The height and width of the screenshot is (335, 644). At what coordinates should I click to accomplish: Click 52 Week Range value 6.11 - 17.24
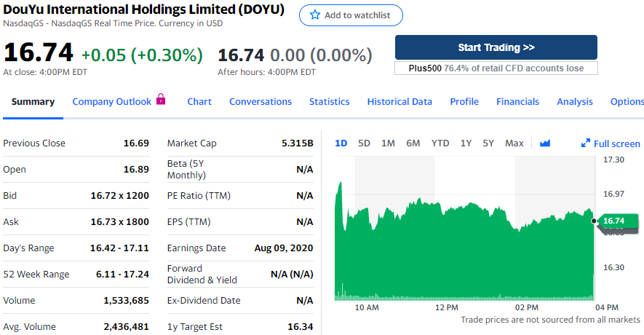point(122,274)
